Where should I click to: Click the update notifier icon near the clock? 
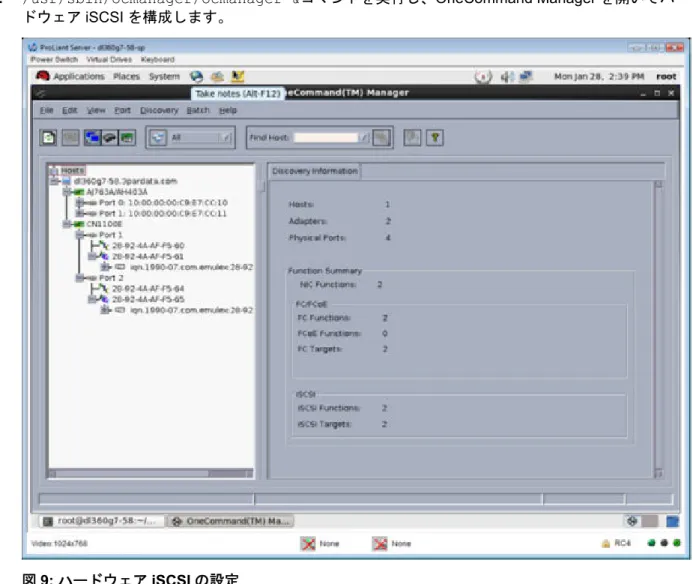[x=483, y=77]
